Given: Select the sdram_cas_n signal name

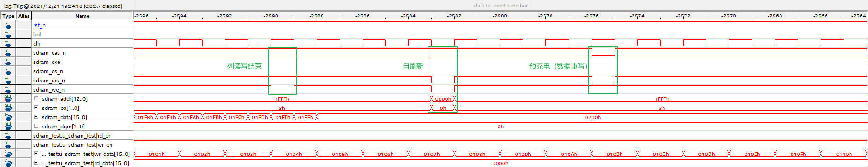Looking at the screenshot, I should pyautogui.click(x=49, y=53).
